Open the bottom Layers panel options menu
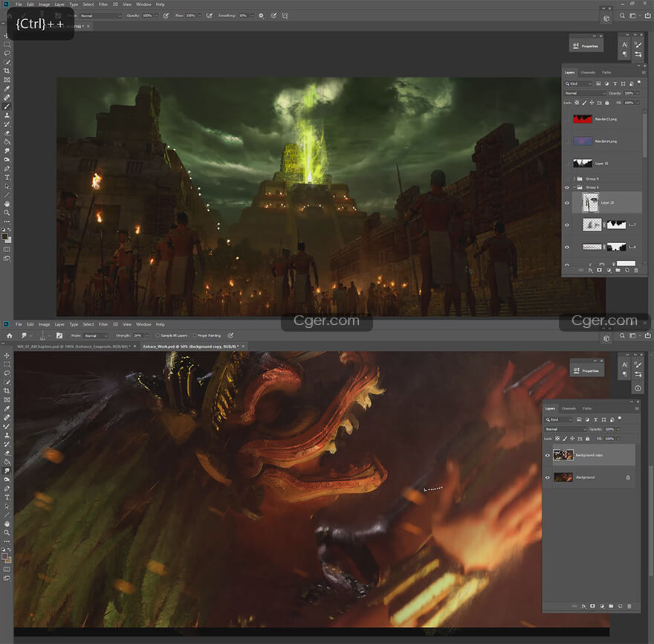Image resolution: width=654 pixels, height=644 pixels. point(636,408)
